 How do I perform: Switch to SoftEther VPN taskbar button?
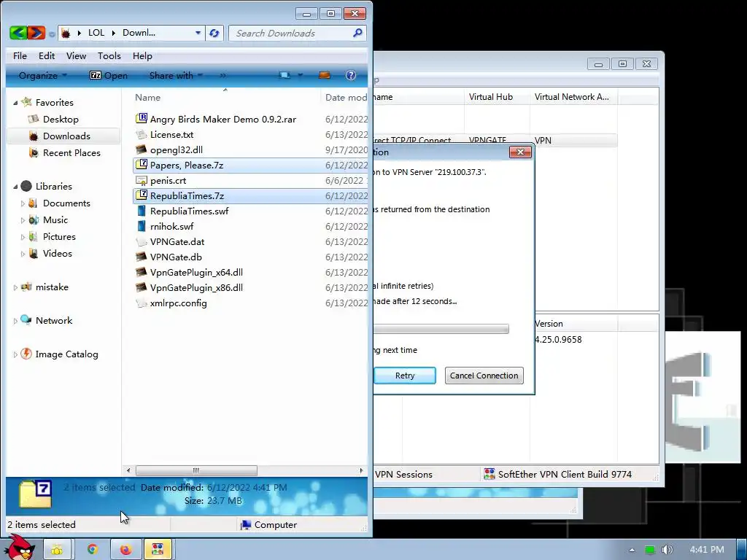(x=158, y=550)
